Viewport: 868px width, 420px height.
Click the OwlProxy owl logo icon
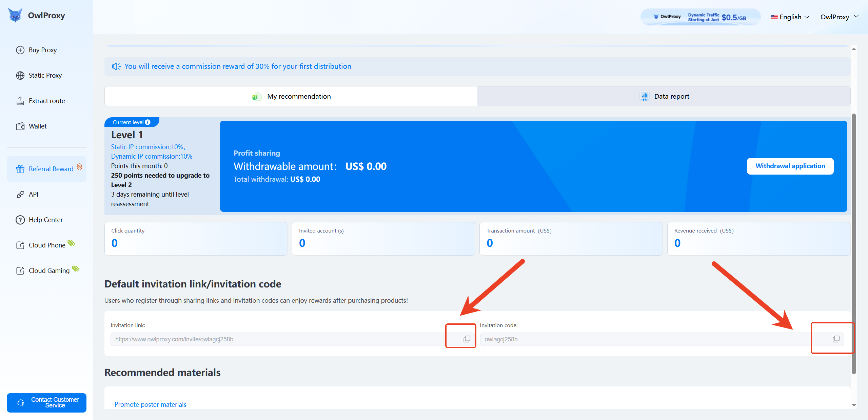tap(15, 15)
